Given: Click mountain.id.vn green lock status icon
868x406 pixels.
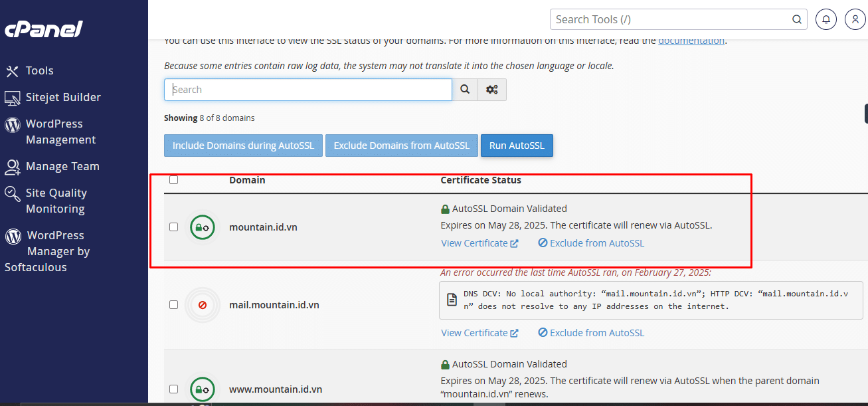Looking at the screenshot, I should (x=202, y=227).
